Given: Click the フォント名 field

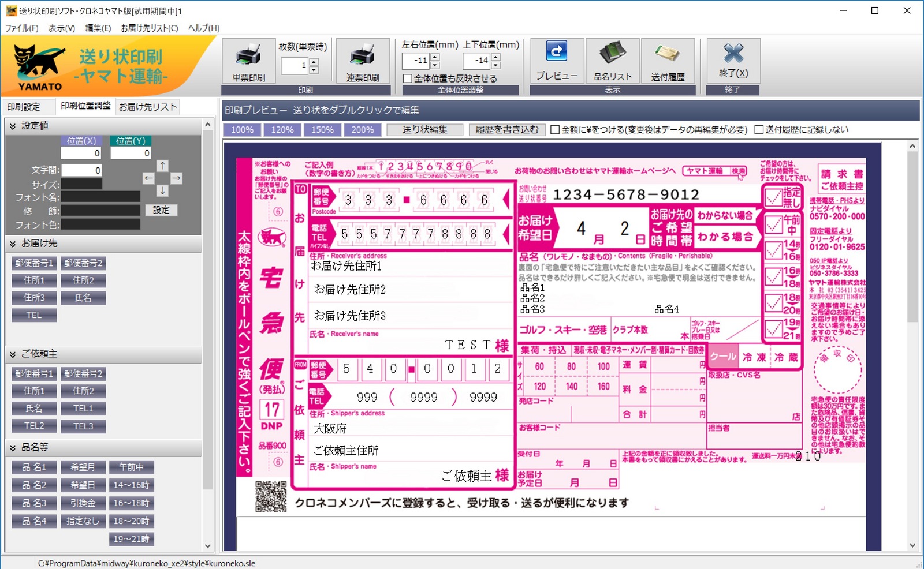Looking at the screenshot, I should pos(100,197).
